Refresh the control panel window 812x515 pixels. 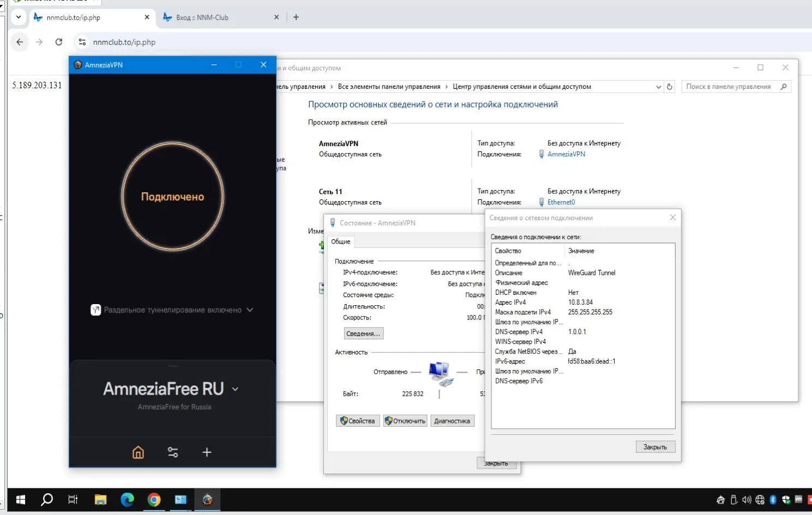[x=670, y=87]
